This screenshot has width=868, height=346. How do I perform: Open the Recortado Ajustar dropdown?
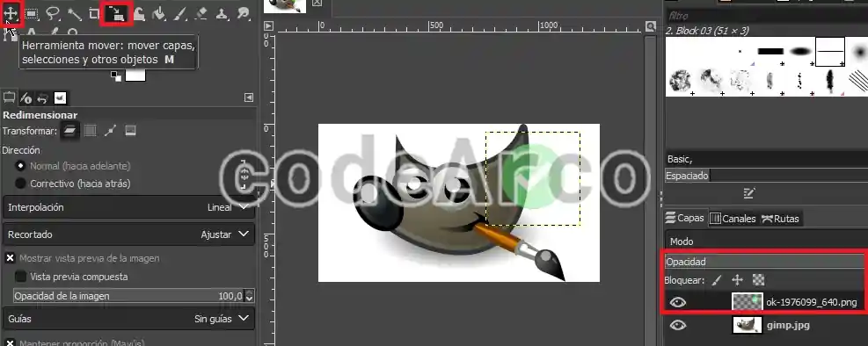tap(128, 234)
